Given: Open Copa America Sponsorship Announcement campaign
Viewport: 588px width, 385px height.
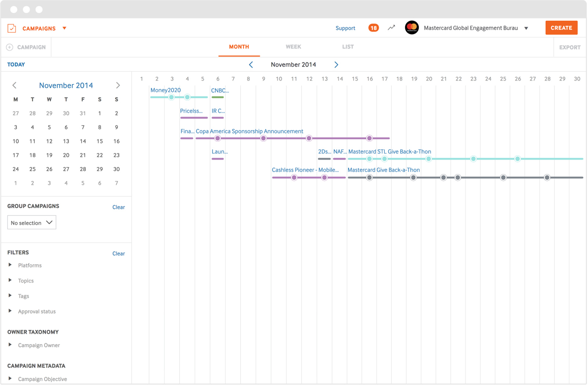Looking at the screenshot, I should coord(250,131).
